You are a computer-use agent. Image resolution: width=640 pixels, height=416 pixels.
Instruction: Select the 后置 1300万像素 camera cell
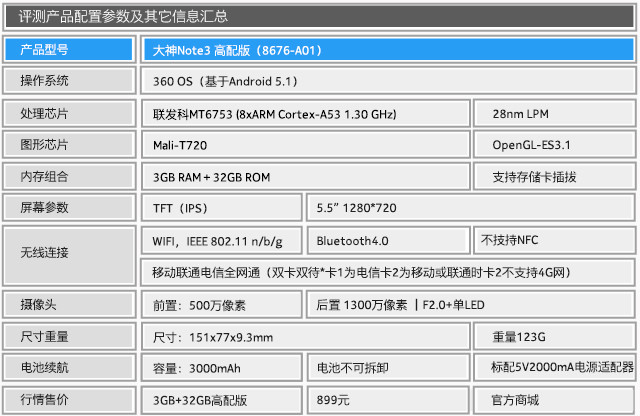(470, 304)
